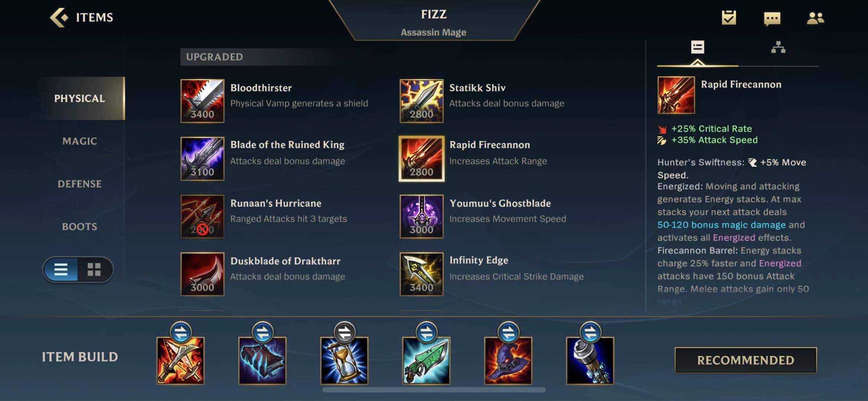Swap the first build item slot
Screen dimensions: 868x401
[180, 332]
